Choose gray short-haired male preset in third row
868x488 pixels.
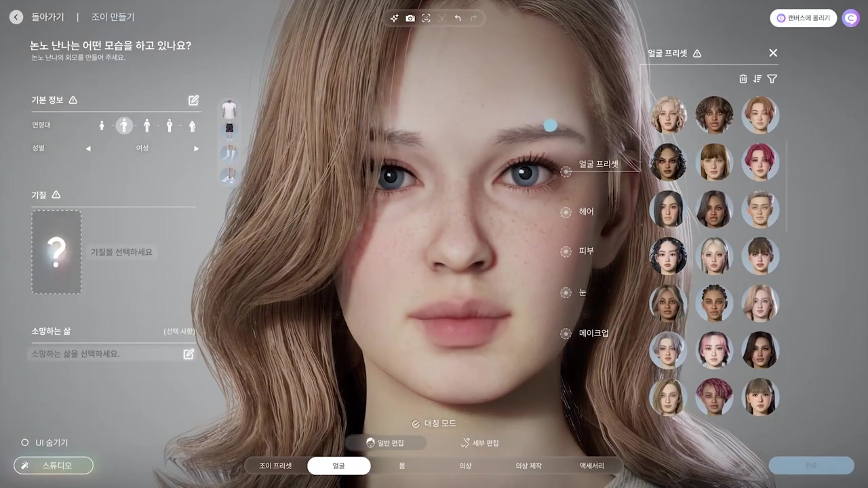760,209
